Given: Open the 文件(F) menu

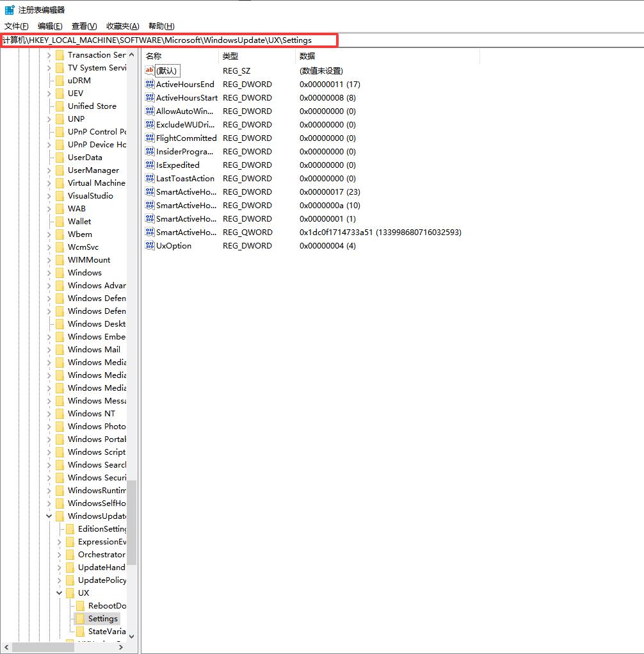Looking at the screenshot, I should [x=17, y=26].
